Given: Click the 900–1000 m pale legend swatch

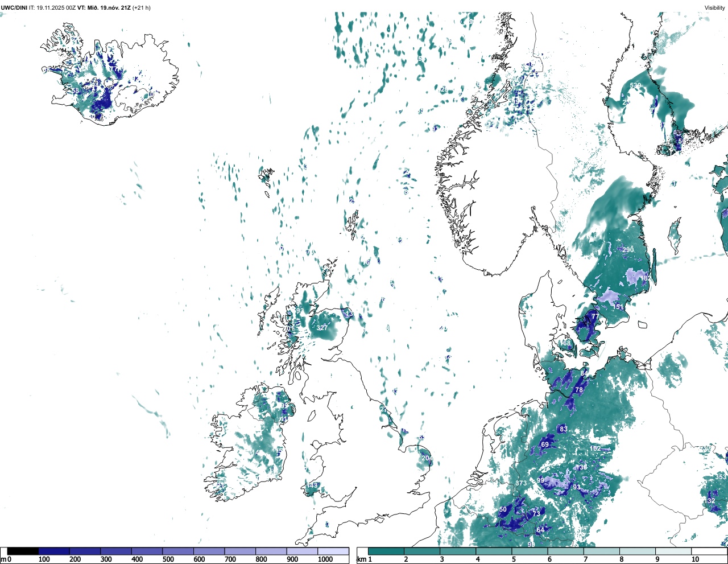Looking at the screenshot, I should [x=302, y=551].
